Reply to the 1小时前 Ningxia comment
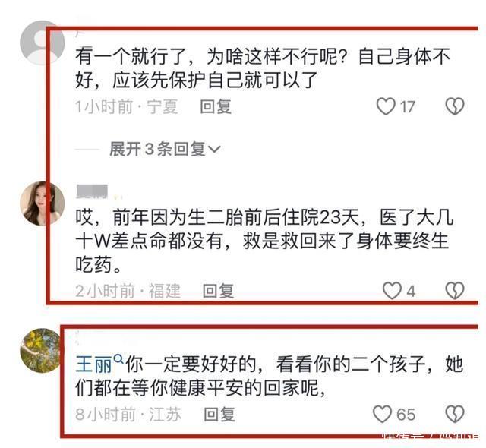The height and width of the screenshot is (448, 486). click(216, 106)
